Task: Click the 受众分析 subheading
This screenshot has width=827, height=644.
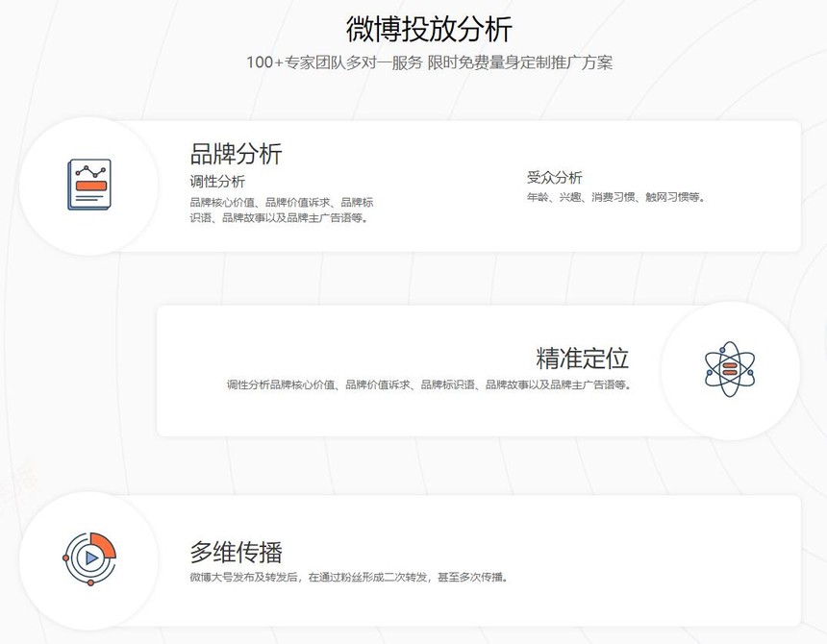Action: 554,177
